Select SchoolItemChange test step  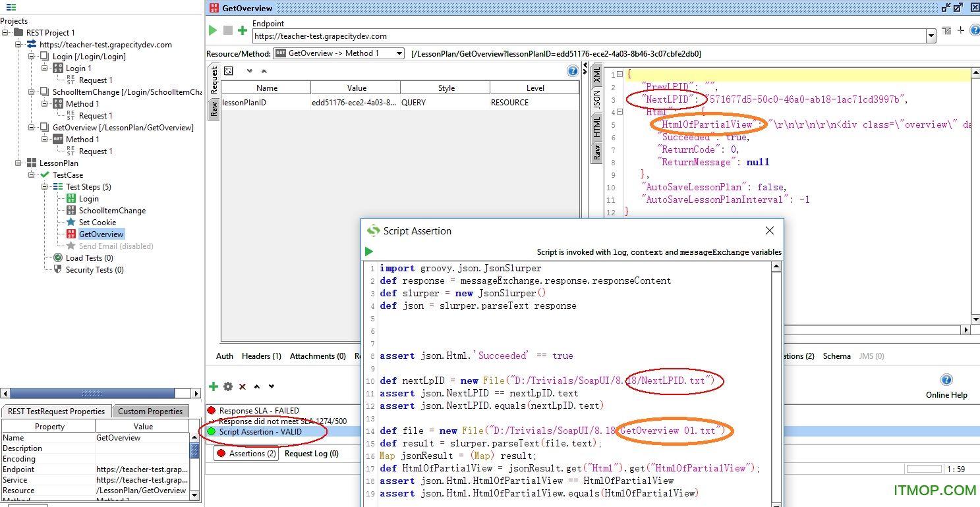pyautogui.click(x=106, y=210)
